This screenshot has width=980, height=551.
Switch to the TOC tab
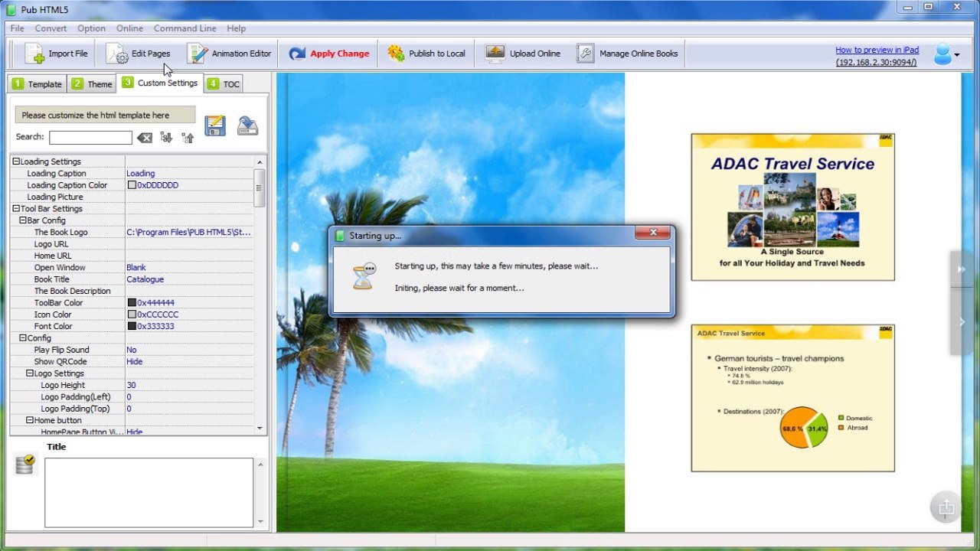pyautogui.click(x=224, y=84)
